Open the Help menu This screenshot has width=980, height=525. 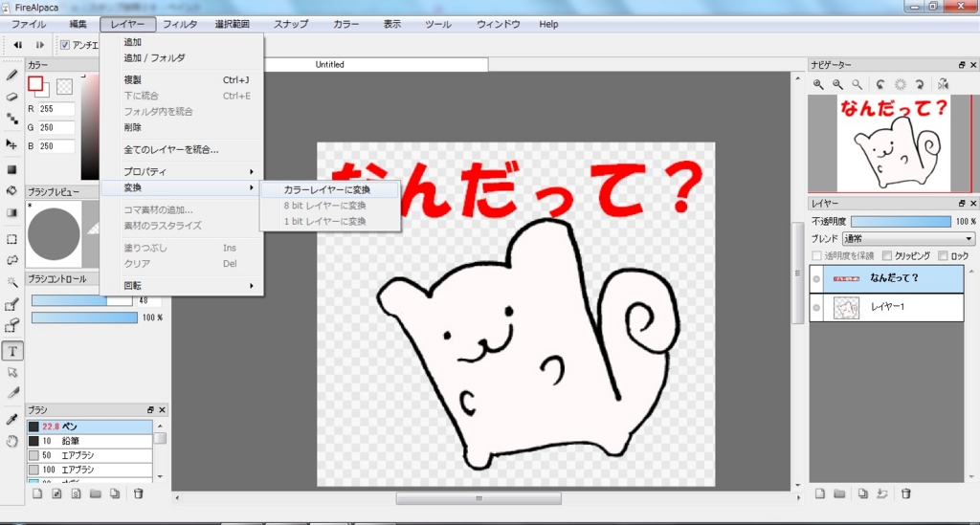pos(548,24)
